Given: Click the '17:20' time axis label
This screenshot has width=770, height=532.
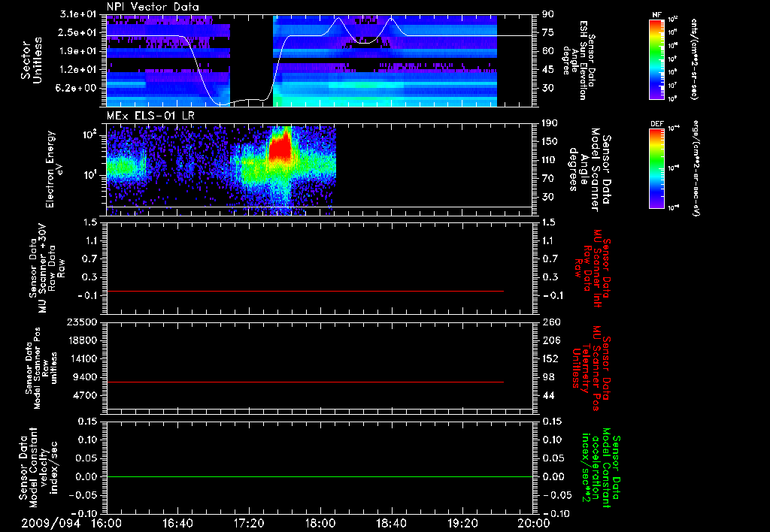Looking at the screenshot, I should click(x=249, y=523).
